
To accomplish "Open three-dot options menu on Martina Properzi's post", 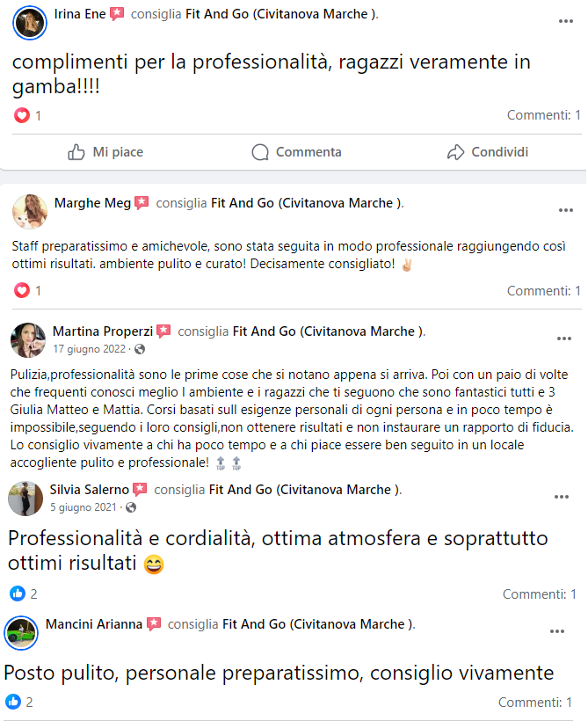I will point(564,339).
